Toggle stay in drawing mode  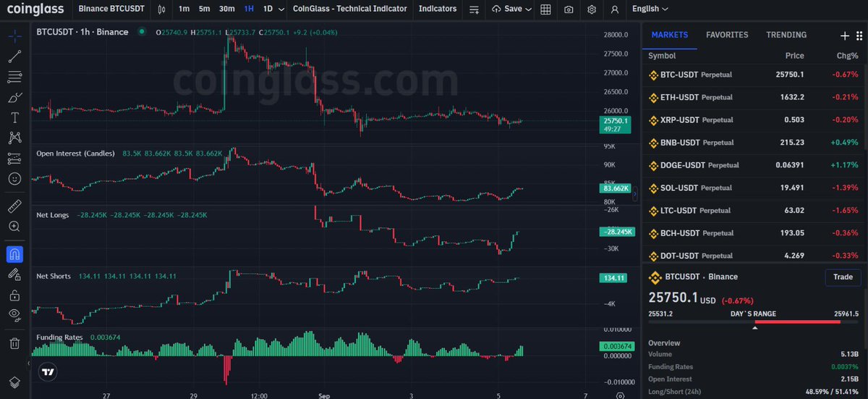(14, 274)
